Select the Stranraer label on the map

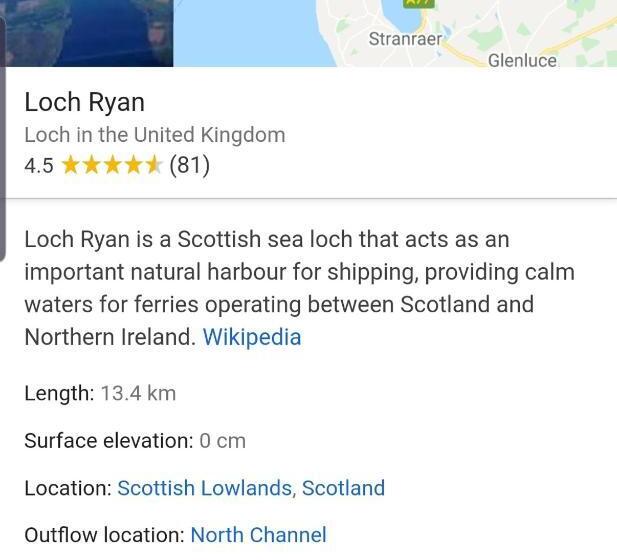[405, 39]
